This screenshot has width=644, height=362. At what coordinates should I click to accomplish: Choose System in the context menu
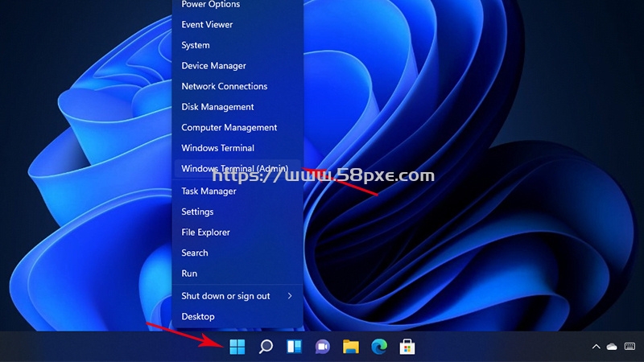(237, 45)
